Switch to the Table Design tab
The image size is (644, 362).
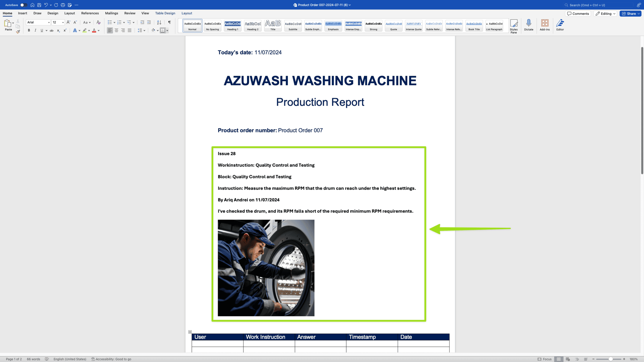165,13
